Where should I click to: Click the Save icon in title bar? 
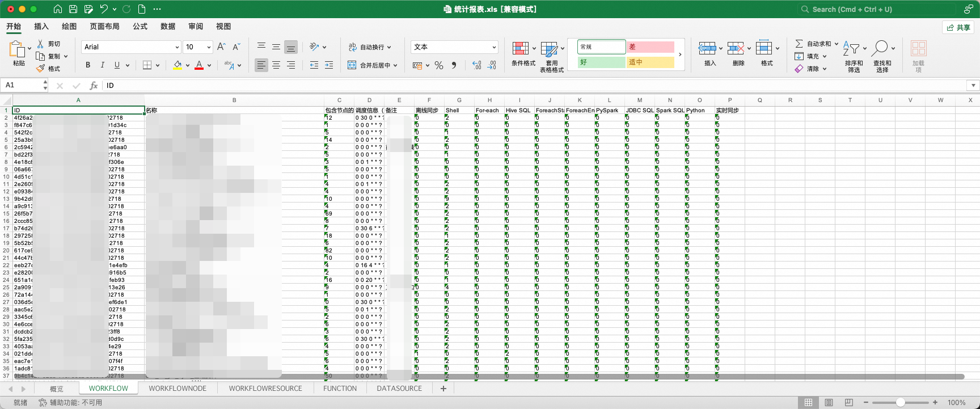73,9
